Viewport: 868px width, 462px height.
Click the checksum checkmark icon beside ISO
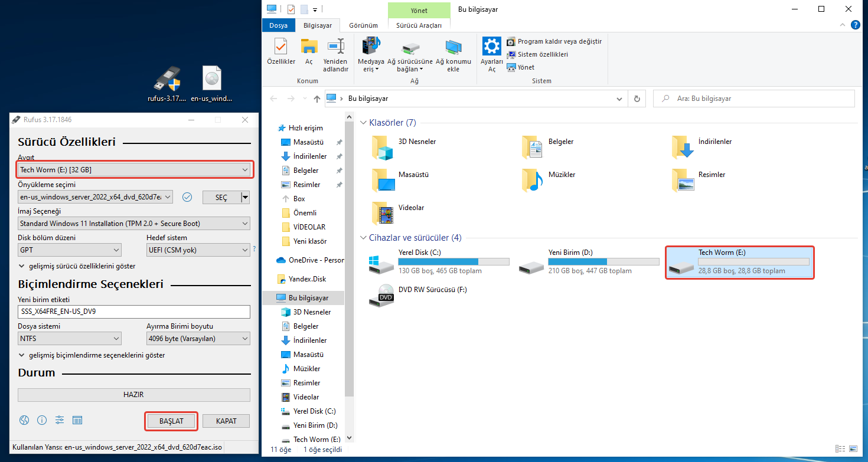coord(187,197)
